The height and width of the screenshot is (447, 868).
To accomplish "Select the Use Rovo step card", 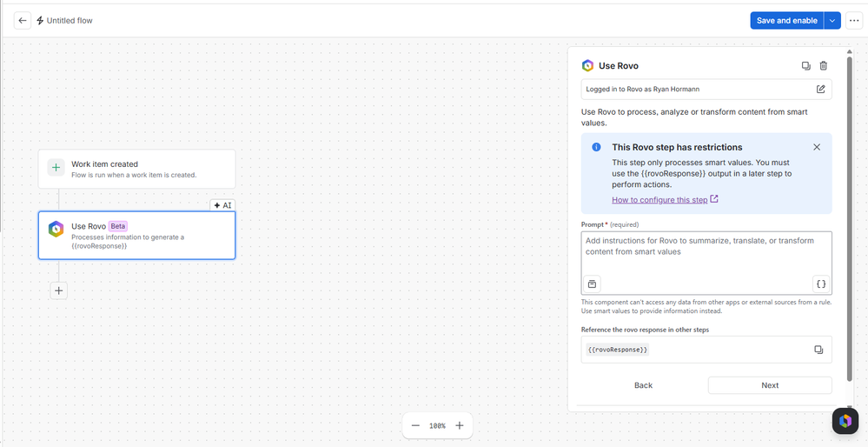I will click(136, 235).
